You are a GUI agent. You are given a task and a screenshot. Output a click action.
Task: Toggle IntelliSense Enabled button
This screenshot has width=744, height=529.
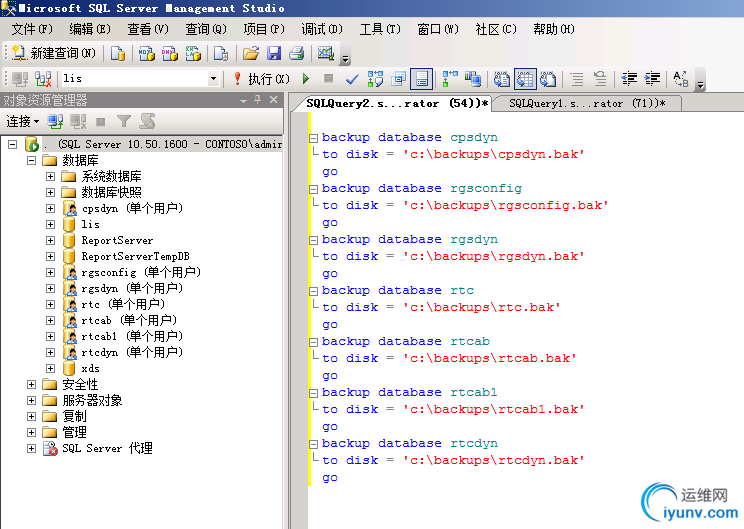421,79
